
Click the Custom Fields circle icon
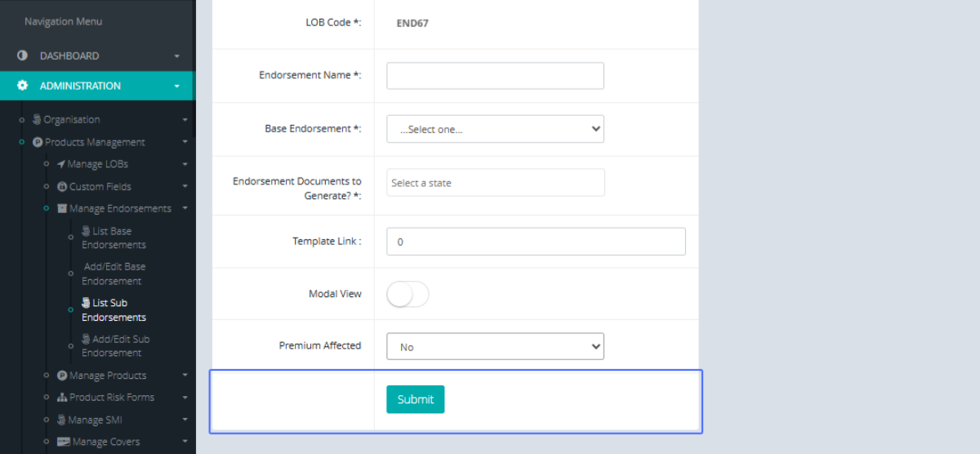click(62, 186)
